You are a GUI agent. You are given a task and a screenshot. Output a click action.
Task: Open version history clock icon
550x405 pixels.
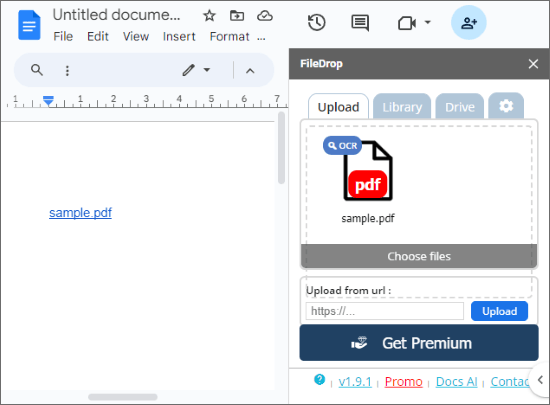coord(317,23)
